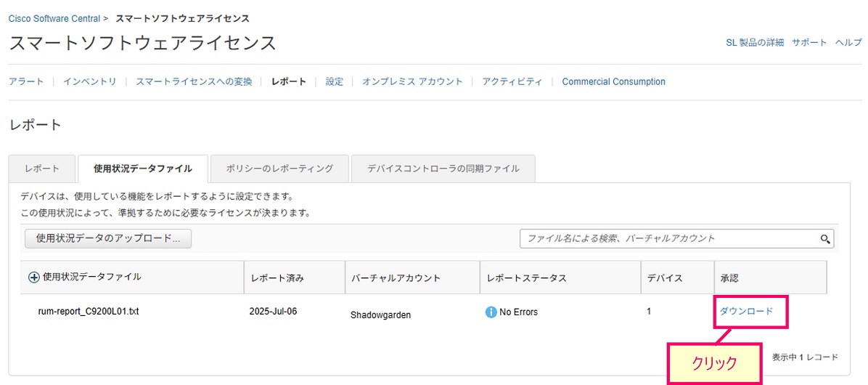Select rum-report_C9200L01.txt file name

[89, 312]
